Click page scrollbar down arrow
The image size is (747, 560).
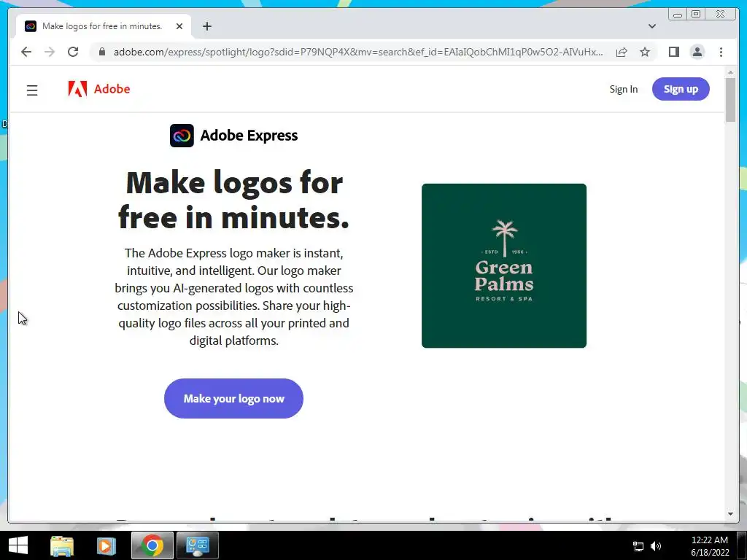(x=730, y=514)
